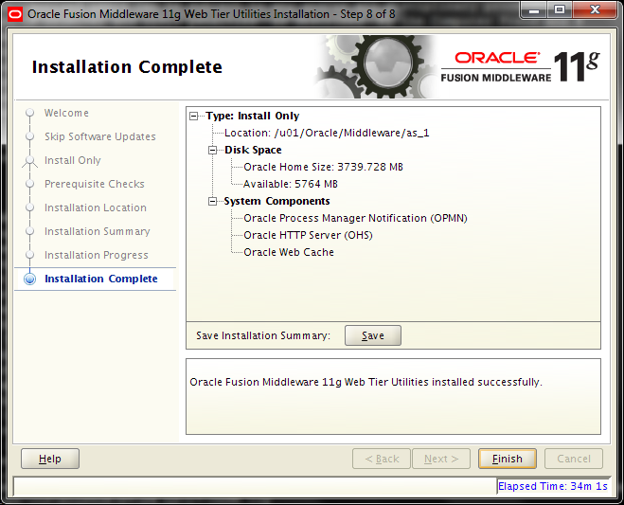Click the Save Installation Summary label
The image size is (624, 505).
263,335
